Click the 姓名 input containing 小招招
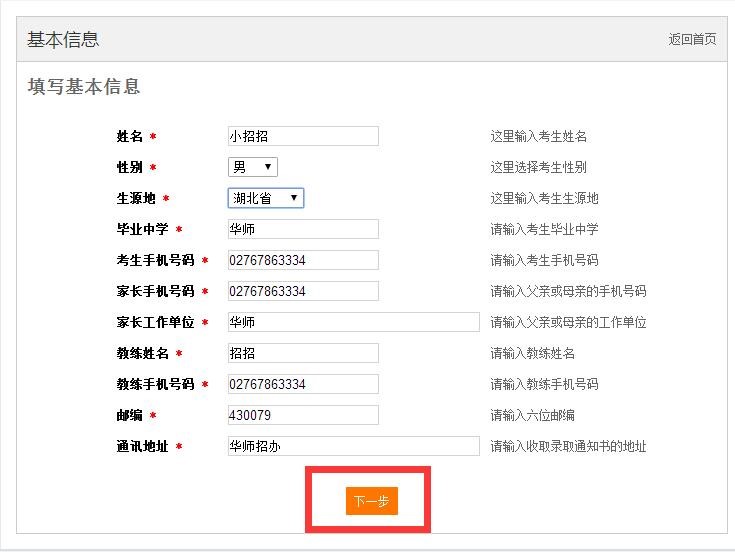 tap(303, 136)
